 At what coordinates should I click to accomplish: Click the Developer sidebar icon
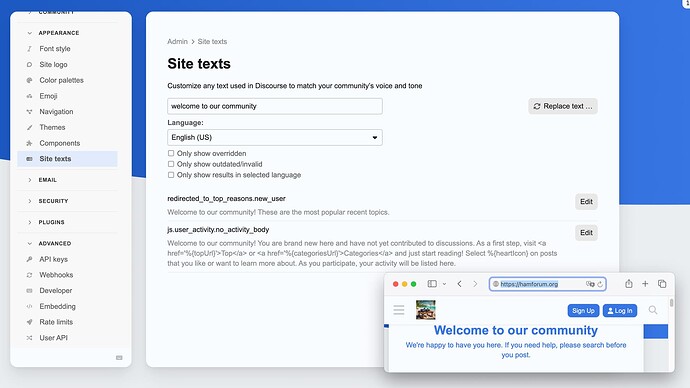[x=29, y=291]
